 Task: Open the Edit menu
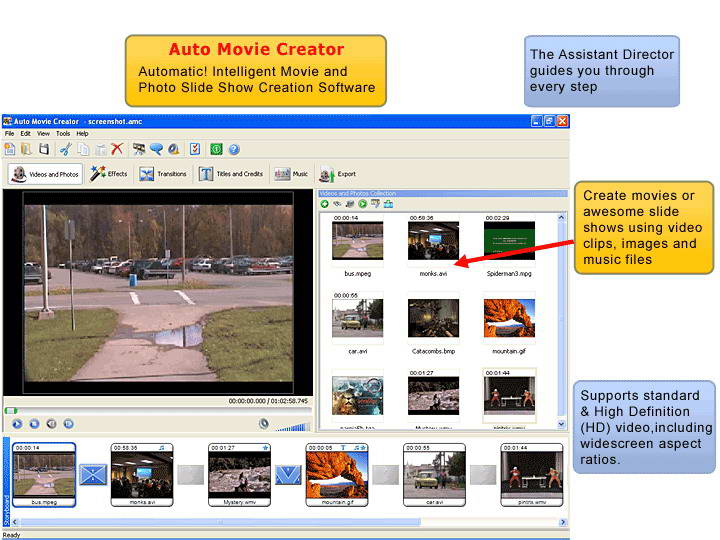pyautogui.click(x=25, y=134)
